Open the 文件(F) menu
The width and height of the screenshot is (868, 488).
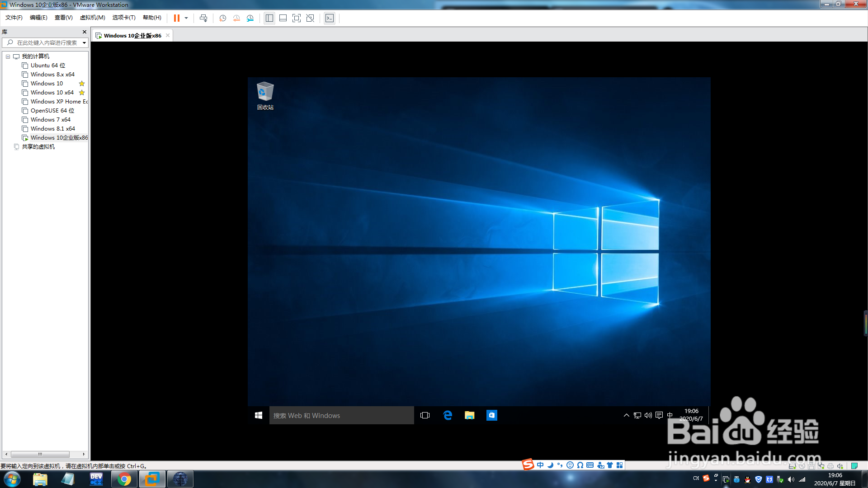[14, 18]
